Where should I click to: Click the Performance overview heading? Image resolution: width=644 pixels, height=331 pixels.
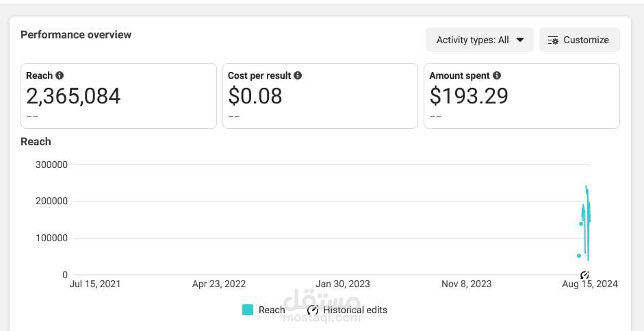76,35
